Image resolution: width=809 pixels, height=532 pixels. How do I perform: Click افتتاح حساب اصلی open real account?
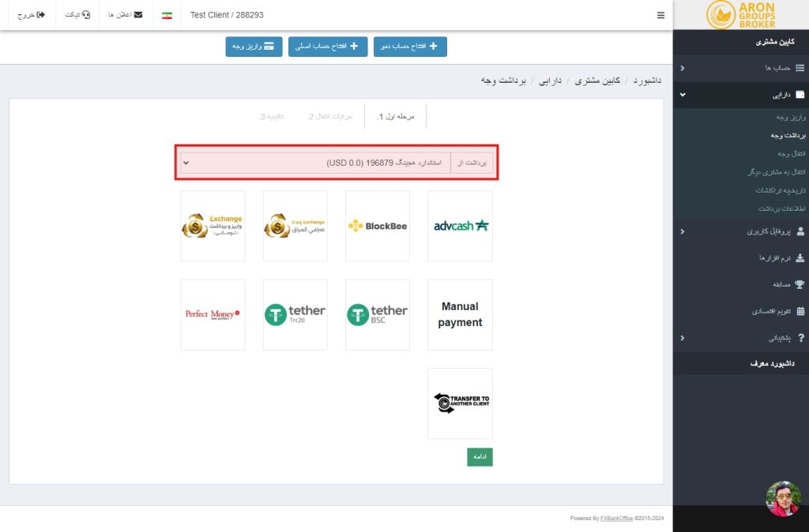point(328,47)
